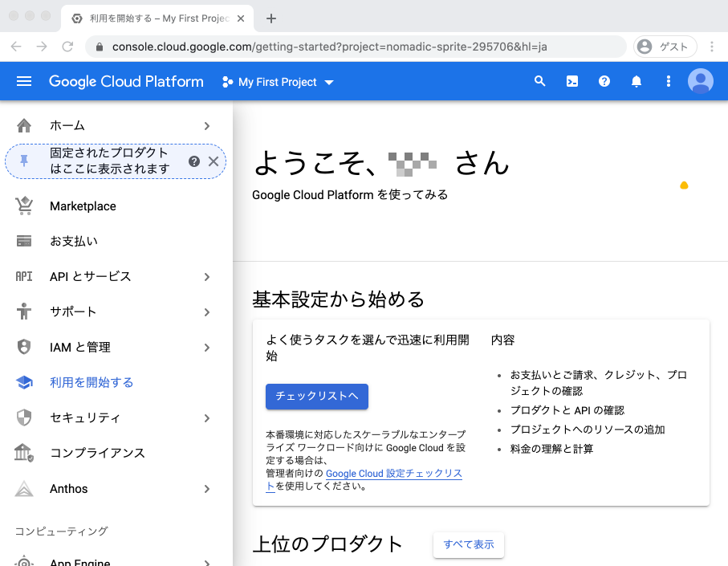This screenshot has width=728, height=566.
Task: Open the notifications bell
Action: click(636, 82)
